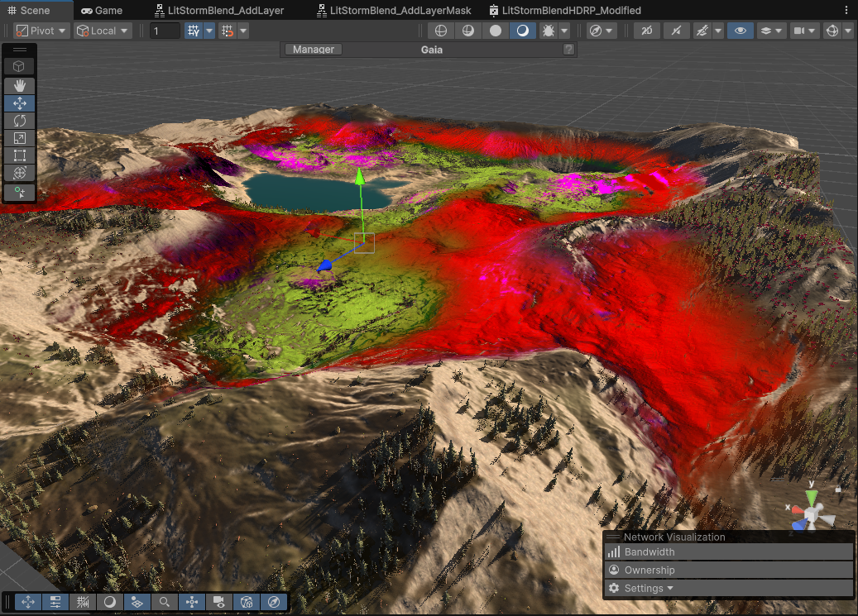
Task: Toggle scene visibility eye icon
Action: pyautogui.click(x=740, y=31)
